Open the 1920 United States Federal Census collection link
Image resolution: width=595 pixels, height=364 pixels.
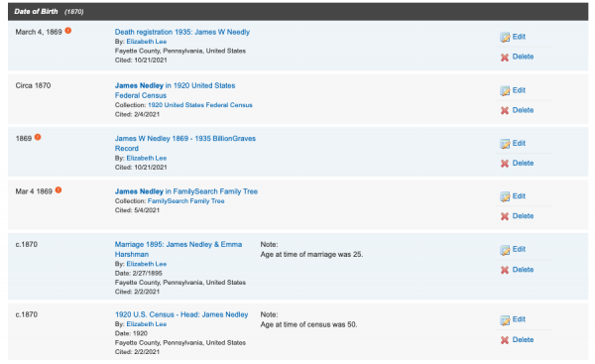click(x=200, y=105)
